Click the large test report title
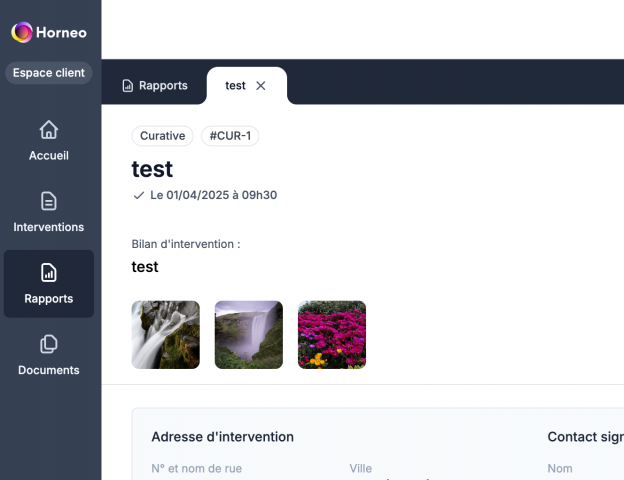This screenshot has width=624, height=480. point(152,169)
